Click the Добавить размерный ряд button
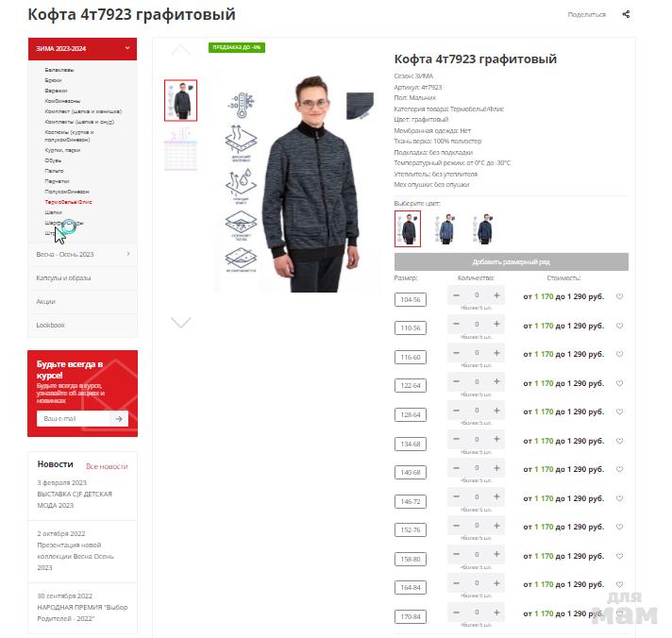The width and height of the screenshot is (672, 638). [512, 261]
